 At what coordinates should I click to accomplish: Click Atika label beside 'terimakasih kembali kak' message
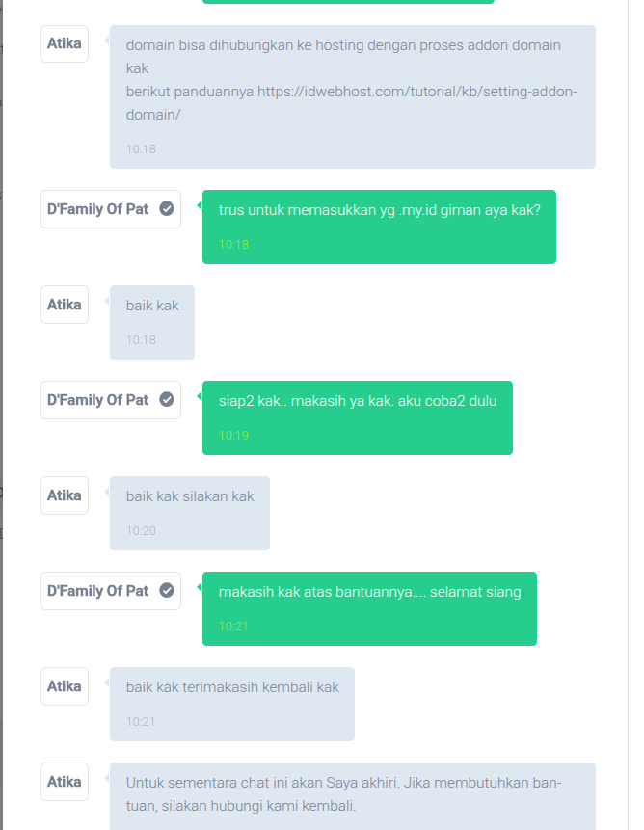coord(65,686)
